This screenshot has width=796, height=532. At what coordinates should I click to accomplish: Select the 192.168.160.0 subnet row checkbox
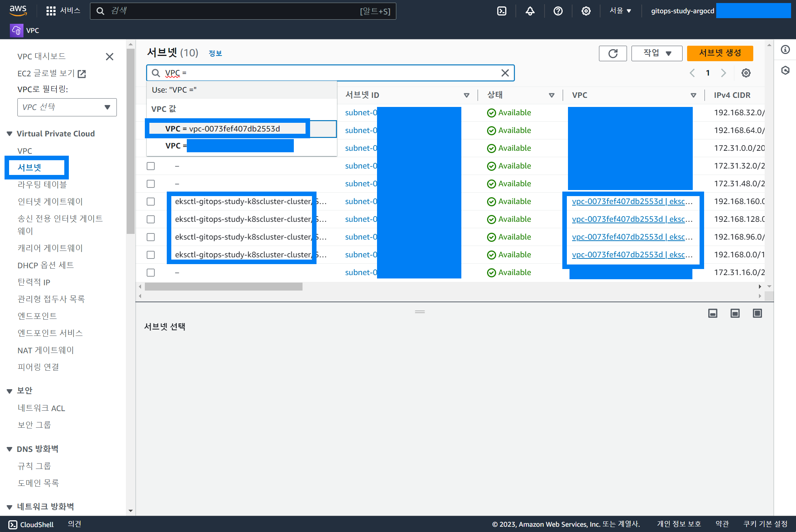151,201
